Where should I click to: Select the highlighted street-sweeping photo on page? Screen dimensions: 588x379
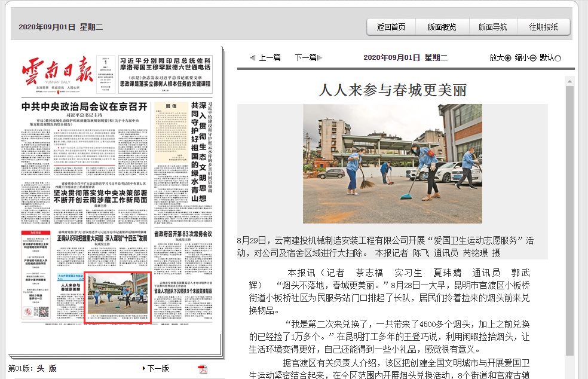(118, 297)
